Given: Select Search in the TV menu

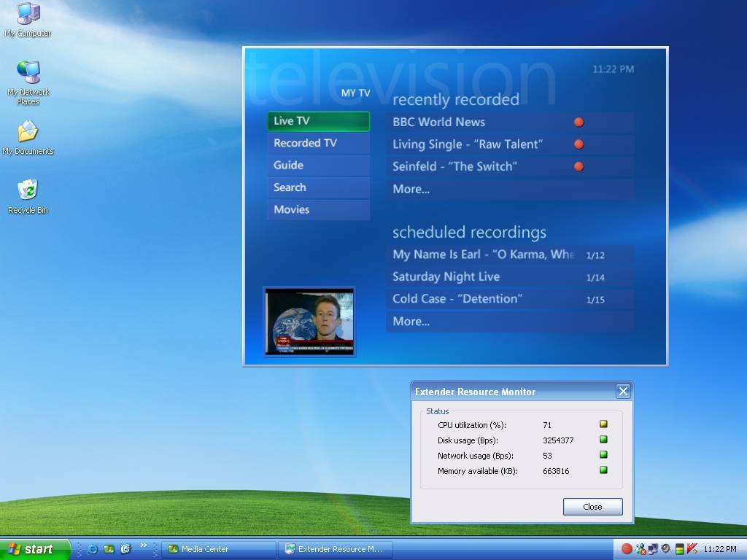Looking at the screenshot, I should (318, 187).
